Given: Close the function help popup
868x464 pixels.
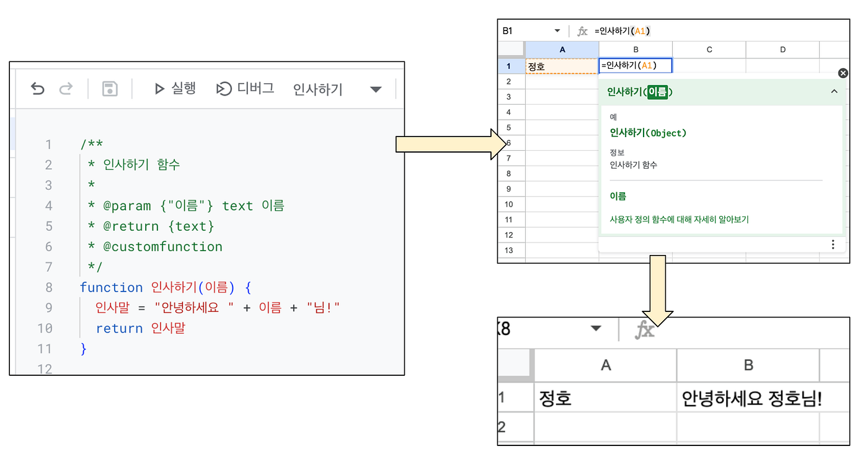Looking at the screenshot, I should [x=843, y=73].
